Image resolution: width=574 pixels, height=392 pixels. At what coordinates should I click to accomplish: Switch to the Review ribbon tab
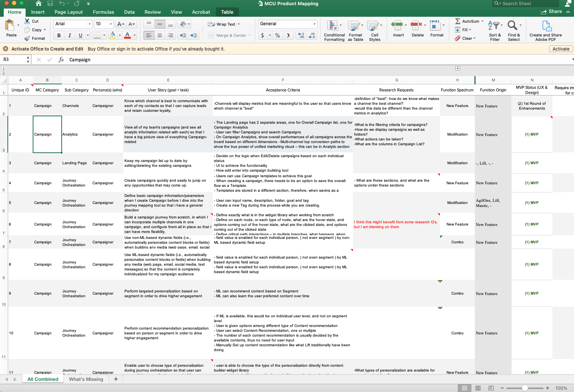click(152, 12)
